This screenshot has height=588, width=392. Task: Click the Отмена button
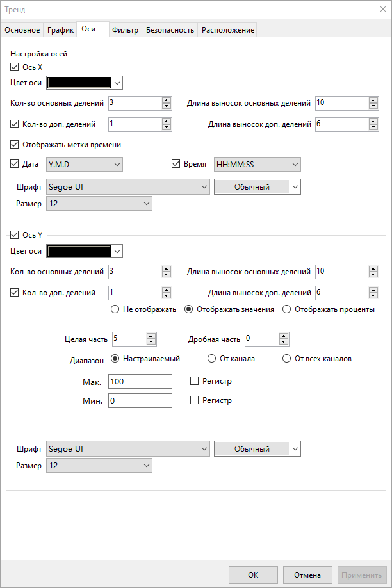click(307, 575)
